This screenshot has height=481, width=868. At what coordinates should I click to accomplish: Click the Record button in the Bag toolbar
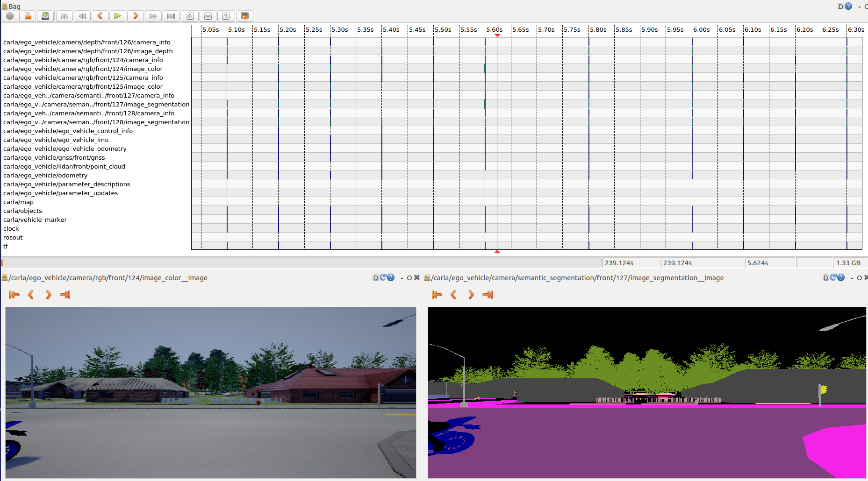pyautogui.click(x=10, y=16)
